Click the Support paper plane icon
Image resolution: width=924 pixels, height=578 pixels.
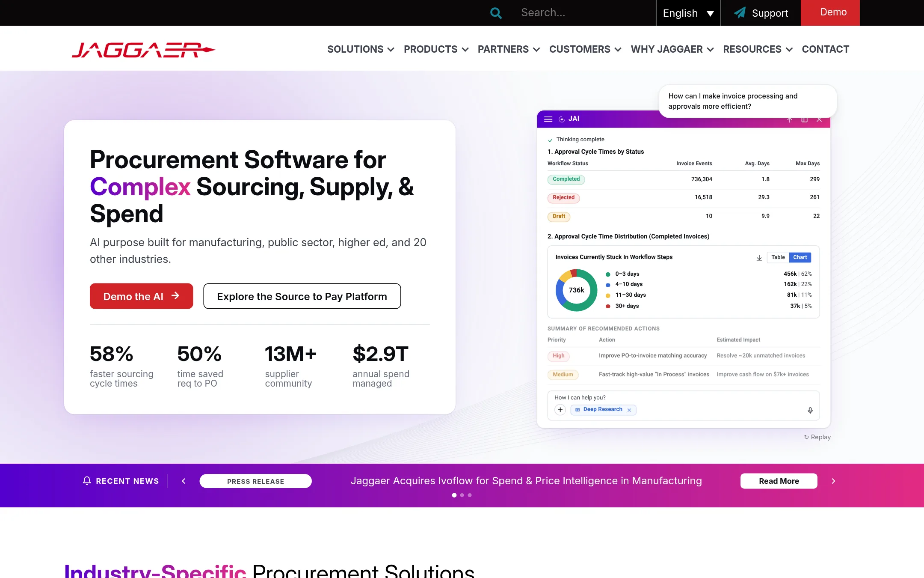tap(740, 12)
